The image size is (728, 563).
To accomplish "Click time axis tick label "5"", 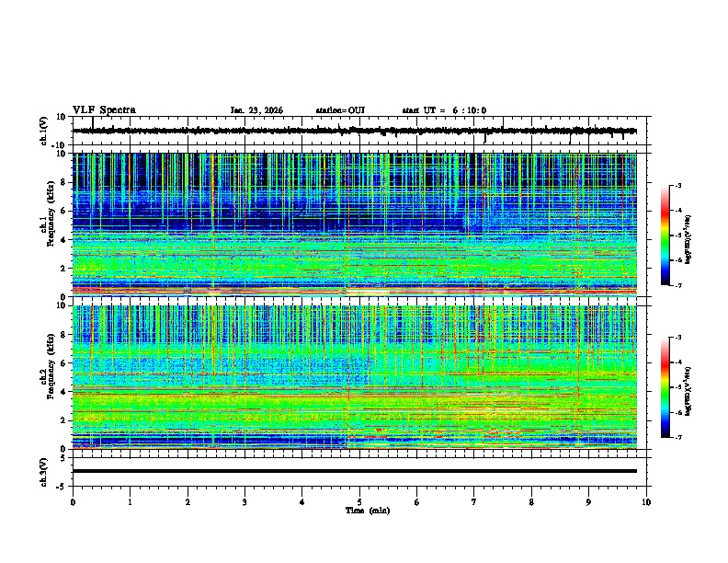I will (x=359, y=502).
